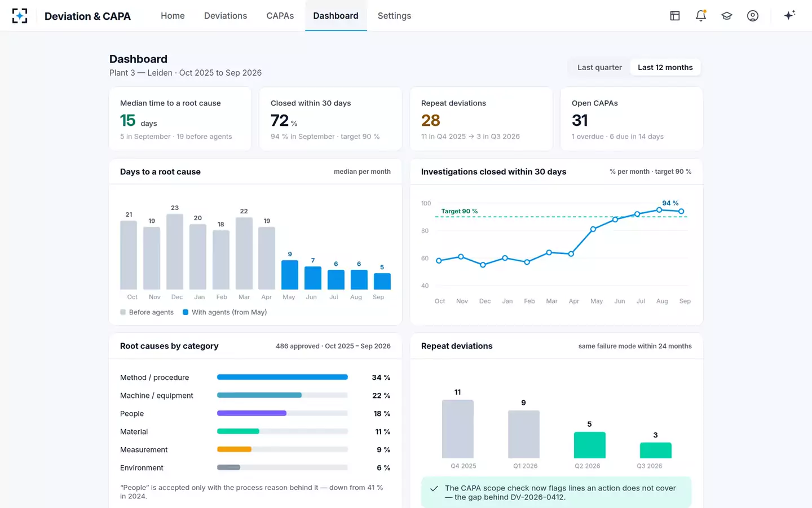The height and width of the screenshot is (508, 812).
Task: Open the Repeat deviations KPI card
Action: coord(481,119)
